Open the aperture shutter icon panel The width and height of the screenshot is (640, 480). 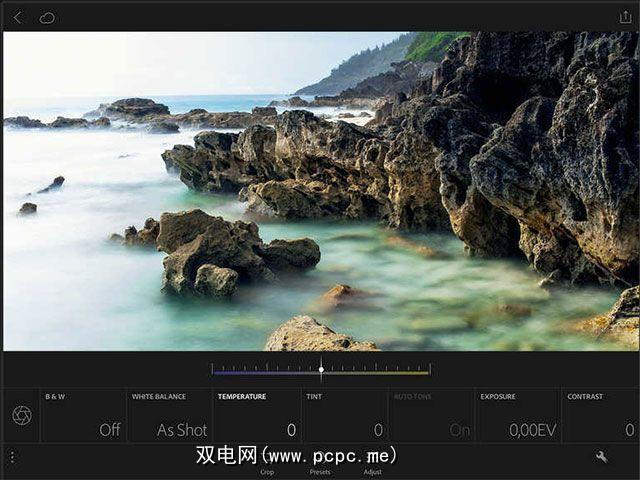(x=22, y=415)
